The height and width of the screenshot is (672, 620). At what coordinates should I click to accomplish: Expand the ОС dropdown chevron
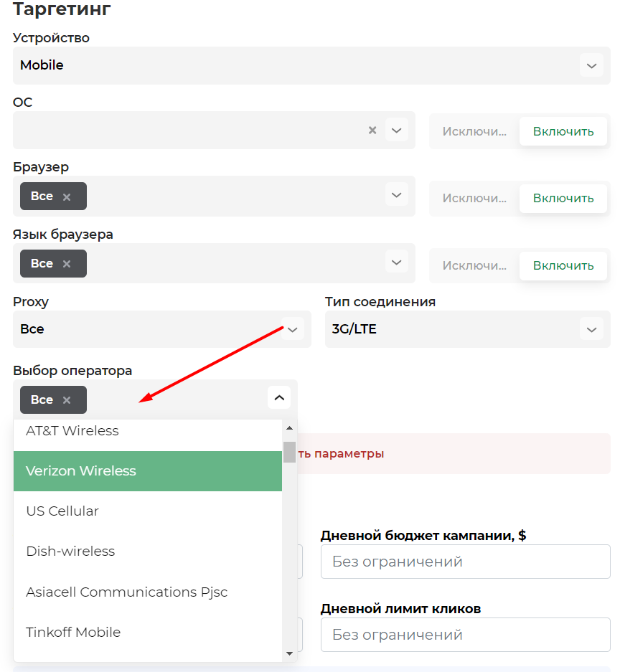[x=396, y=131]
